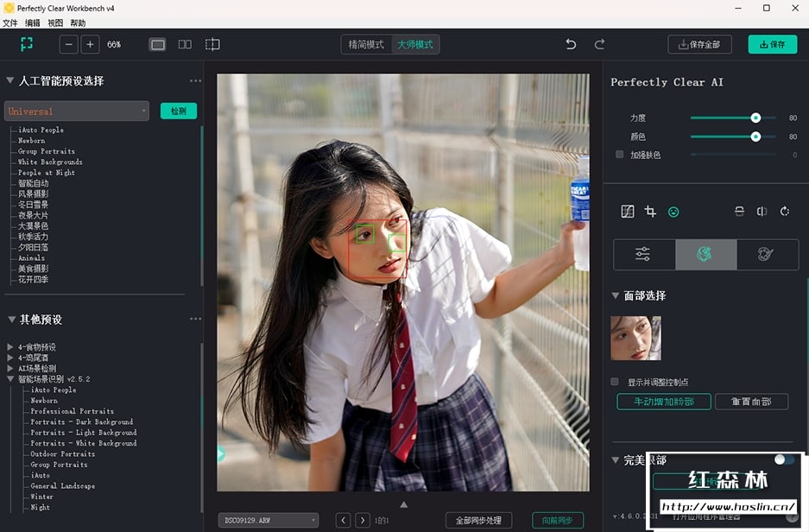The image size is (809, 532).
Task: Select the detected face thumbnail
Action: point(635,338)
